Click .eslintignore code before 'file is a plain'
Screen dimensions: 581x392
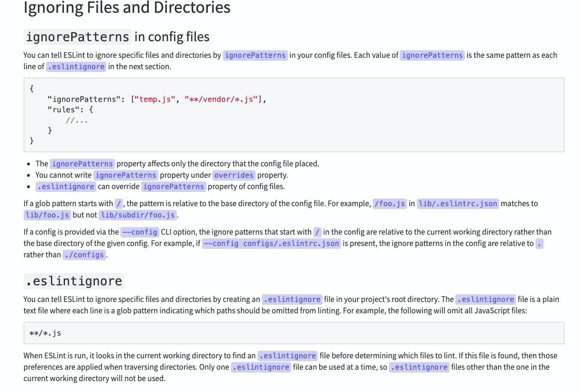click(x=486, y=299)
